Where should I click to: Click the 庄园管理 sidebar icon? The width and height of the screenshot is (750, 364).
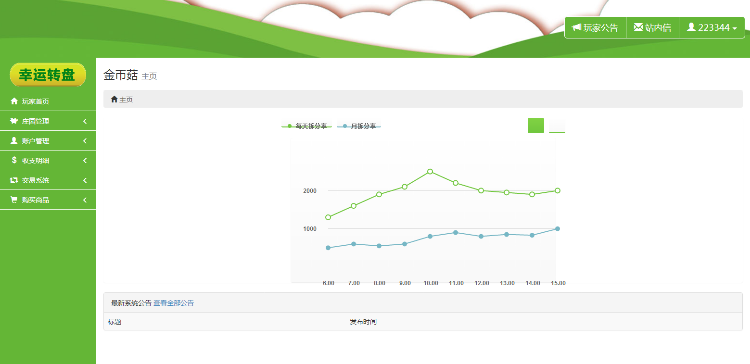[14, 121]
